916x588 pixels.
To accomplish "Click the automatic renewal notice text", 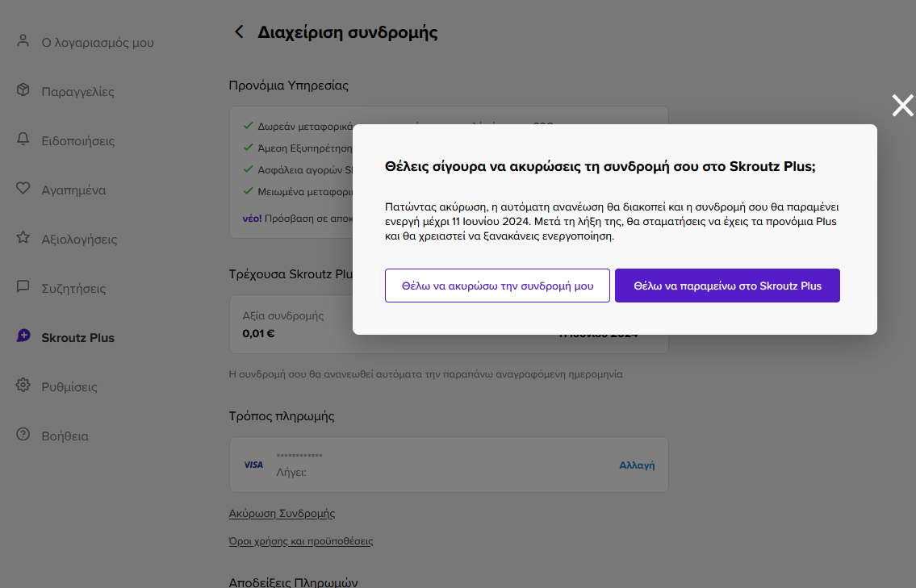I will tap(426, 374).
